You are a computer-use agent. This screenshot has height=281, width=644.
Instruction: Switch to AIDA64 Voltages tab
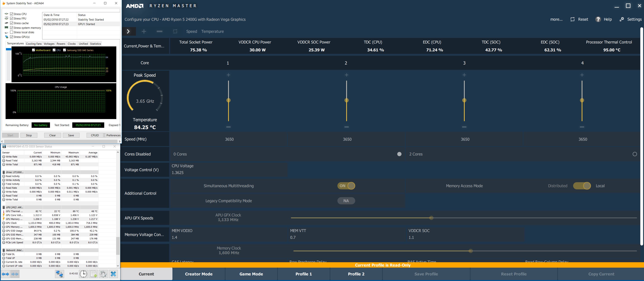49,44
